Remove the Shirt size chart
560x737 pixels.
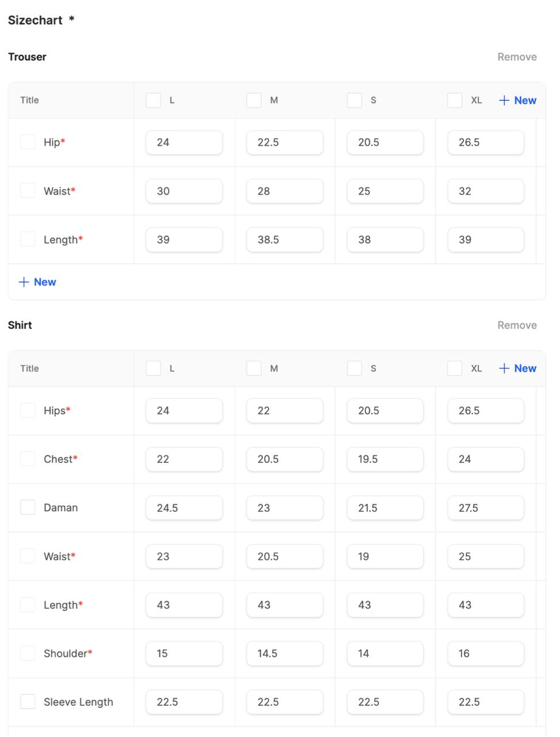[517, 325]
